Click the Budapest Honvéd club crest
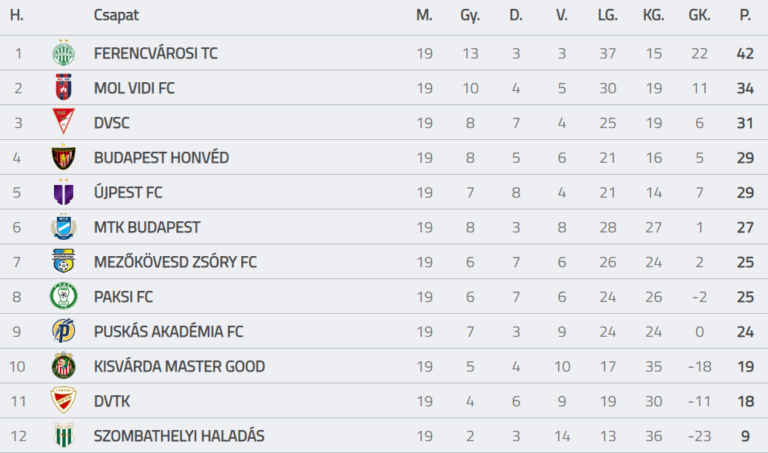This screenshot has height=453, width=768. click(x=64, y=157)
